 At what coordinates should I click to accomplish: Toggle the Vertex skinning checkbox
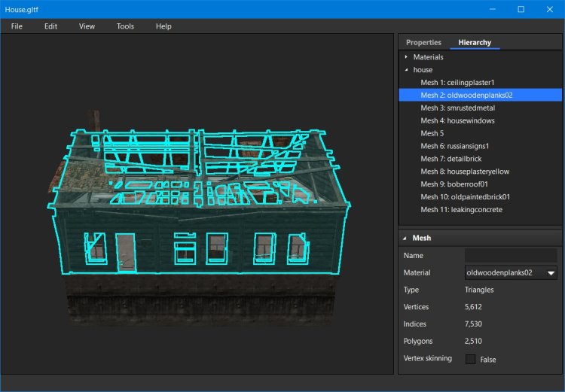point(471,359)
